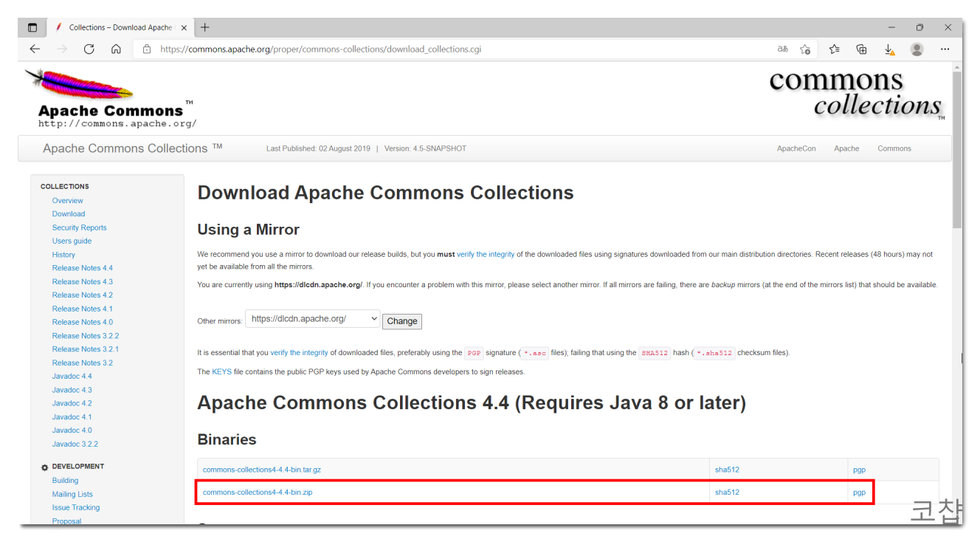Click the Version: 4.5-SNAPSHOT text
980x542 pixels.
click(x=425, y=148)
